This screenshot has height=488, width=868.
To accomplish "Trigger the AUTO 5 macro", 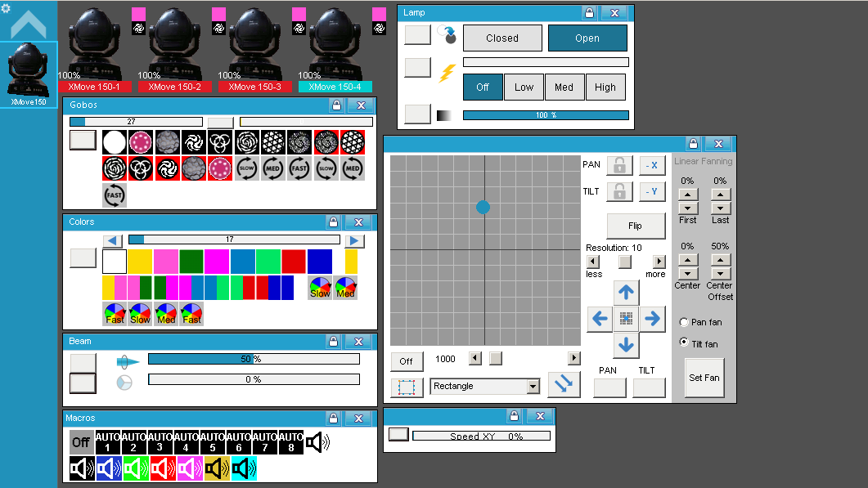I will (213, 442).
